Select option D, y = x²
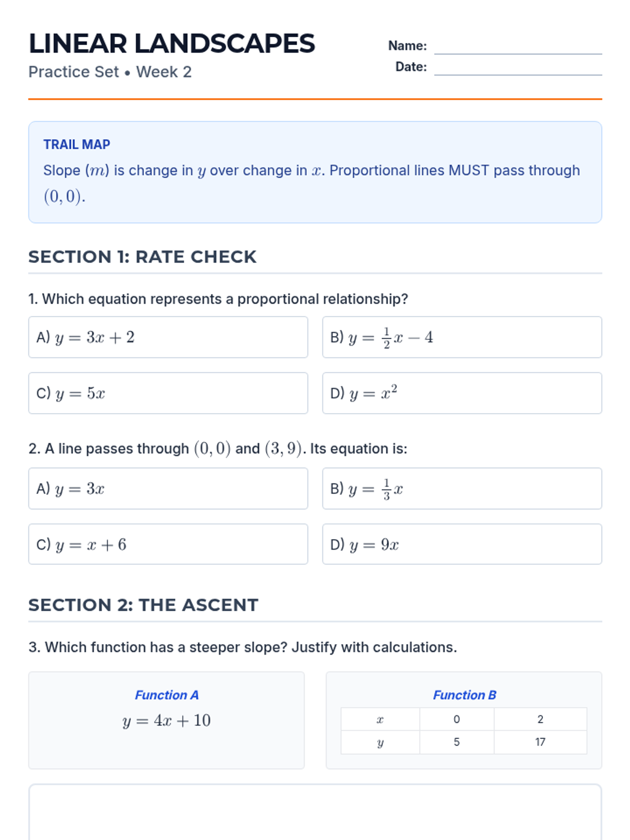 coord(462,393)
